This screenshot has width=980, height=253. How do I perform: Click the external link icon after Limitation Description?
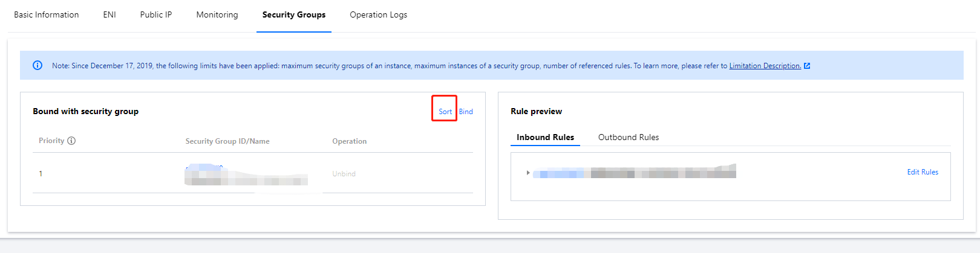coord(807,66)
